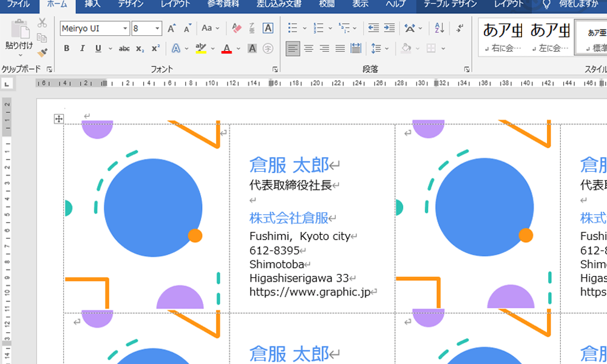Toggle bold formatting
607x364 pixels.
(67, 49)
